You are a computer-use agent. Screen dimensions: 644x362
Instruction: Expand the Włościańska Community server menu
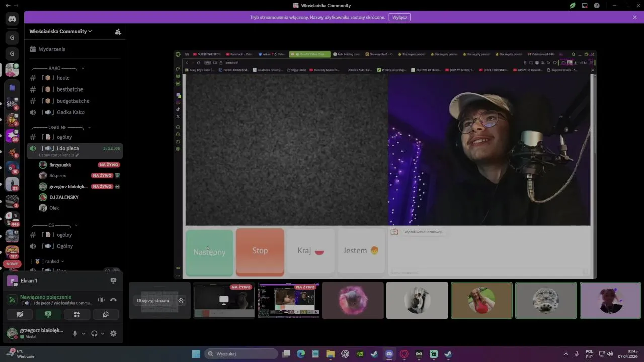coord(60,31)
